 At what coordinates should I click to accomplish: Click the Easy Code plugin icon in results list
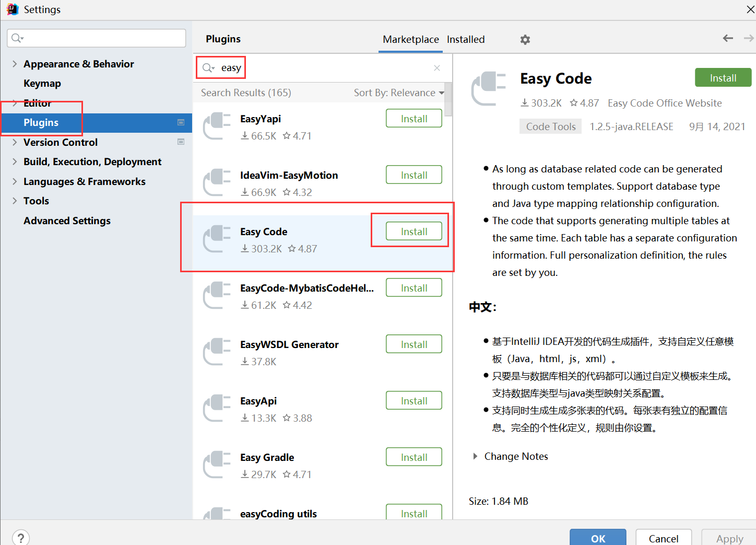point(217,239)
